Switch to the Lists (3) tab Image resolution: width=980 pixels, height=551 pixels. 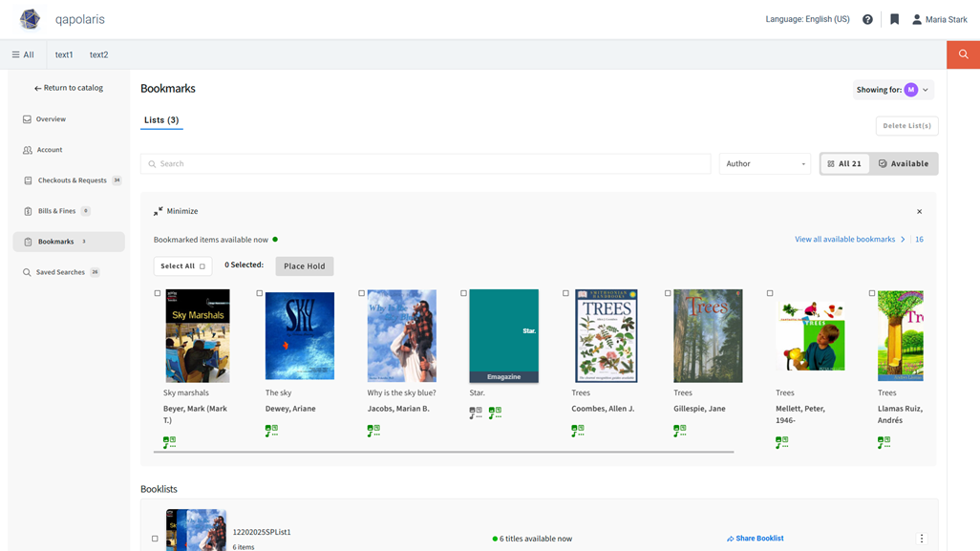pyautogui.click(x=161, y=120)
